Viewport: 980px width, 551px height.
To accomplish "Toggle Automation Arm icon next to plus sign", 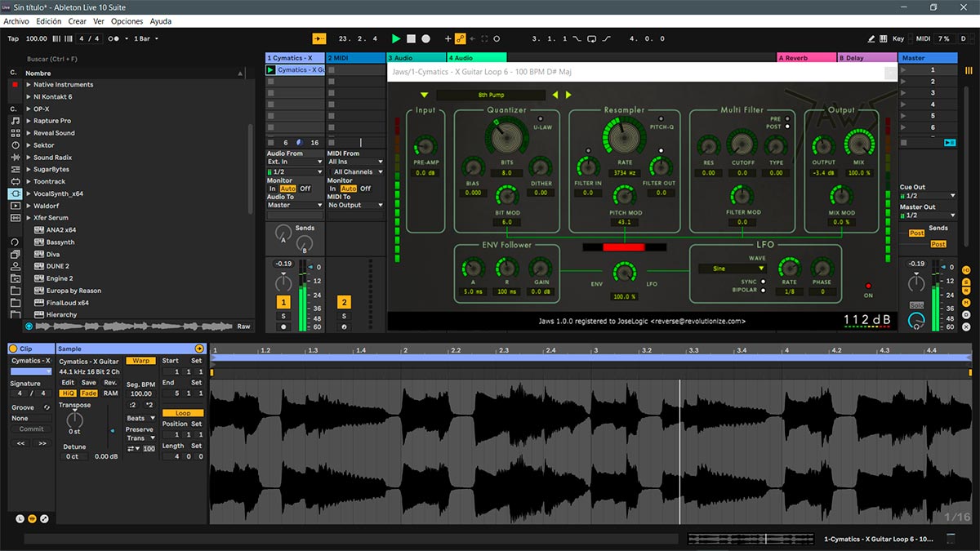I will pyautogui.click(x=460, y=38).
